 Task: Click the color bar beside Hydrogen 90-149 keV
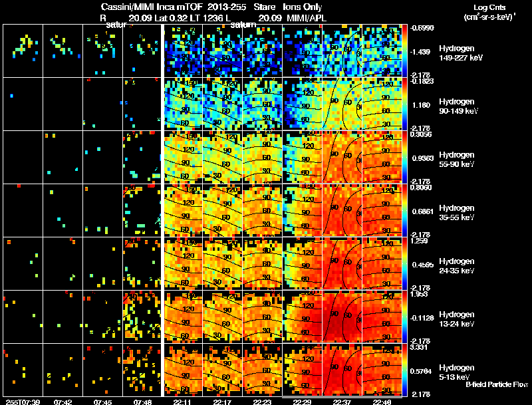tap(404, 104)
